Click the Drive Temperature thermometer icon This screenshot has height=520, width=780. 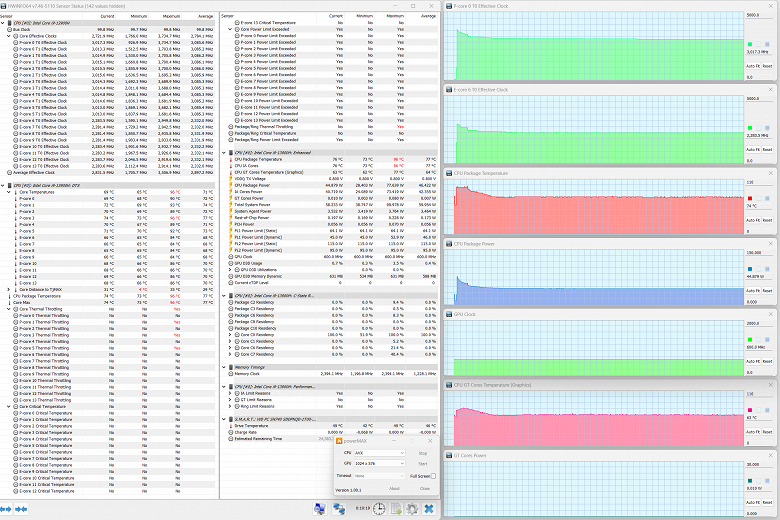coord(231,426)
